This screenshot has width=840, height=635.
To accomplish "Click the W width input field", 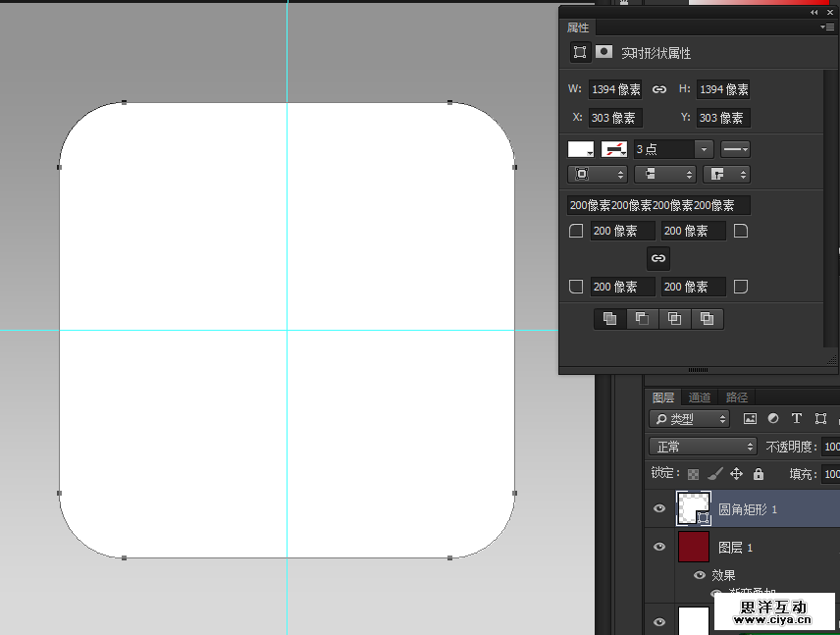I will click(x=615, y=89).
